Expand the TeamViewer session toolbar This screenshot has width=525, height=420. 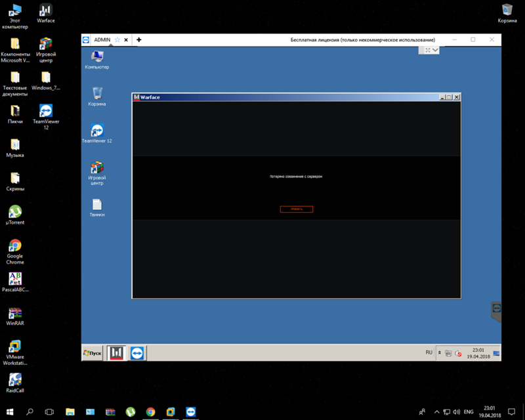click(435, 50)
